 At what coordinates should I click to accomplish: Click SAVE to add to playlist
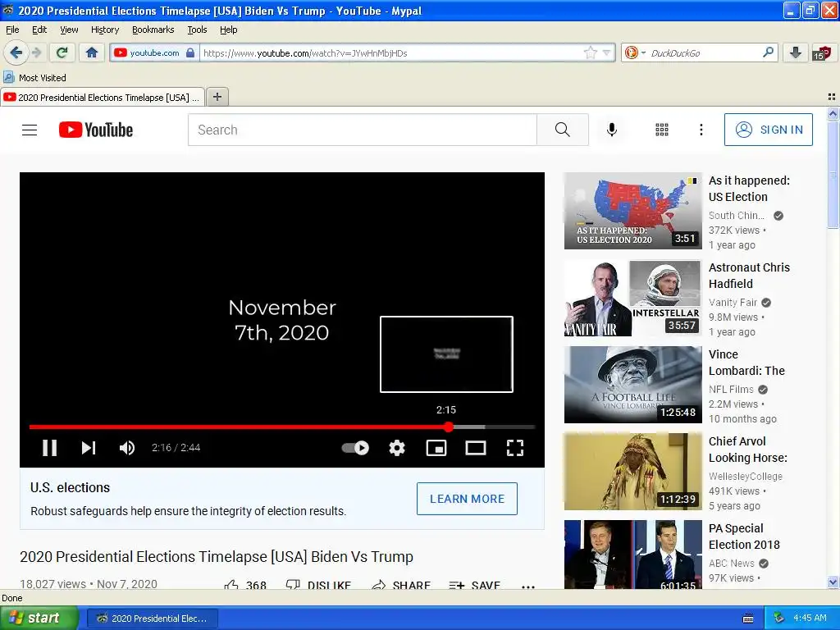pos(475,585)
